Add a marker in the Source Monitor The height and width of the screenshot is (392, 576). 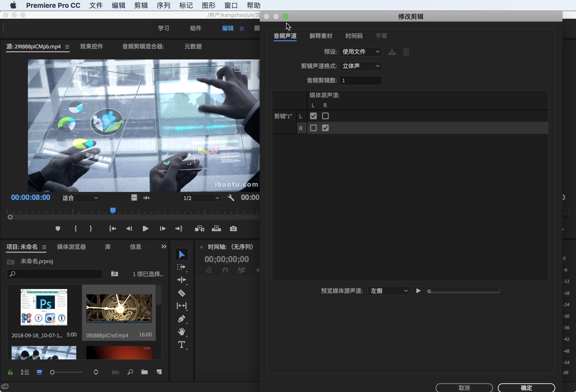[x=58, y=229]
